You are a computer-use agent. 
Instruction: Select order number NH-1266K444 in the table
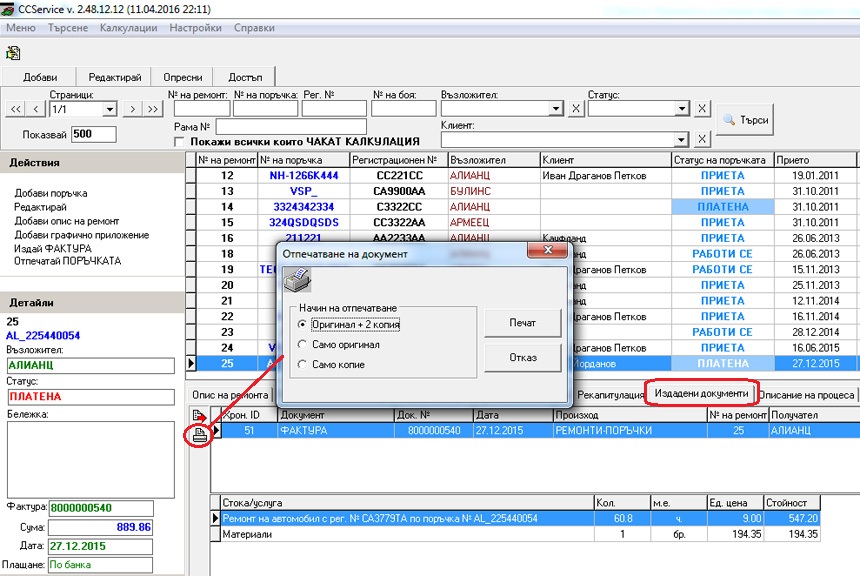click(x=304, y=176)
